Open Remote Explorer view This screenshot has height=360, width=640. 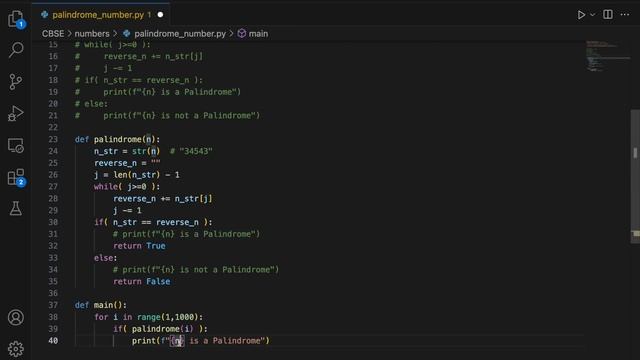pyautogui.click(x=16, y=145)
